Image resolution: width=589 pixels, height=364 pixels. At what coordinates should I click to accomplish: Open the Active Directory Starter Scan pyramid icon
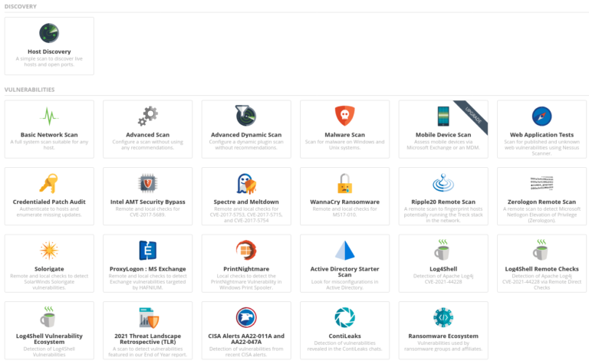tap(344, 251)
